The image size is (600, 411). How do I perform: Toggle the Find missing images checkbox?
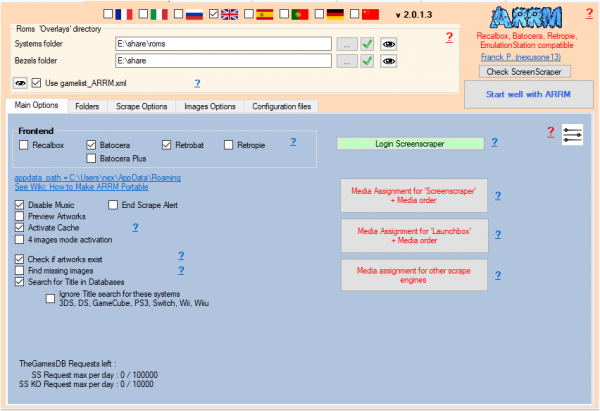click(x=20, y=270)
